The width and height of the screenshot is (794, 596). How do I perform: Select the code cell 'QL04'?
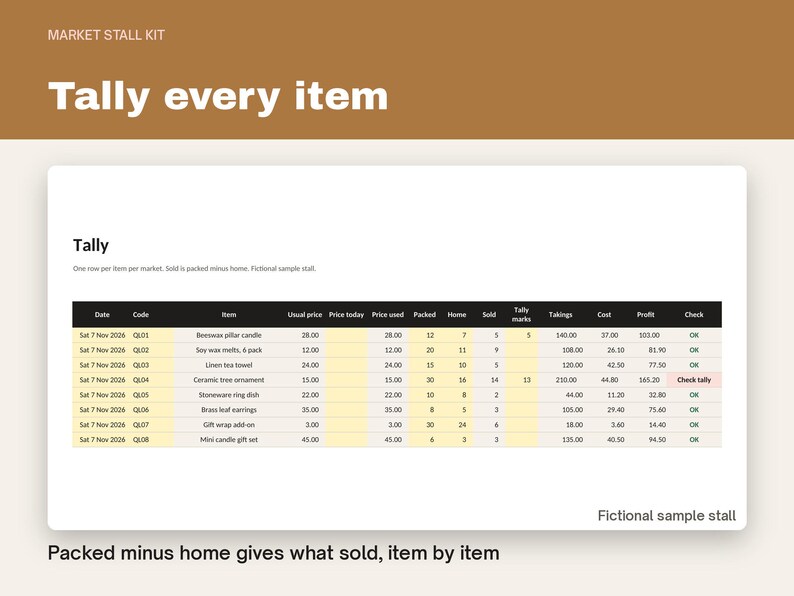tap(141, 380)
